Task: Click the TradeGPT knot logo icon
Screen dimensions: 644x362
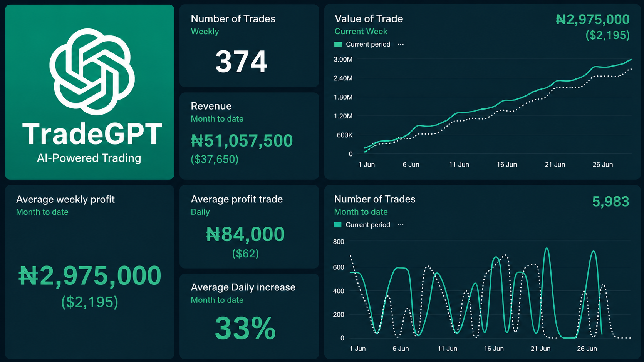Action: coord(92,72)
